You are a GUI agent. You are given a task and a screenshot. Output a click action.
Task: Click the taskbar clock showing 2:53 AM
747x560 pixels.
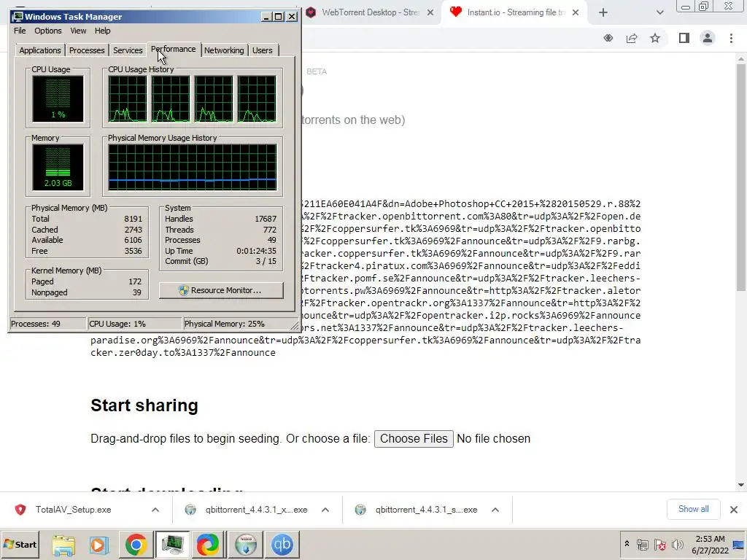[710, 545]
